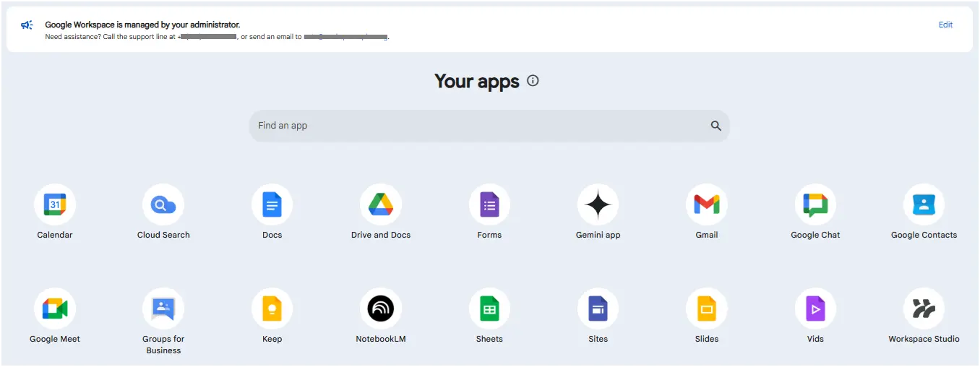The image size is (980, 367).
Task: Click the managed by administrator notice text
Action: pos(142,25)
